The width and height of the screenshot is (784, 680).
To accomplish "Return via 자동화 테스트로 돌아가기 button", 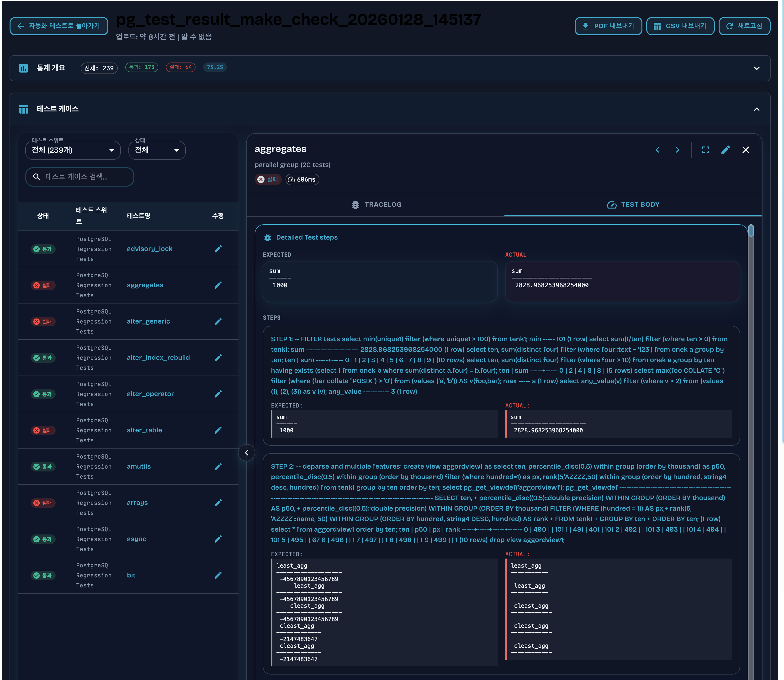I will tap(59, 26).
